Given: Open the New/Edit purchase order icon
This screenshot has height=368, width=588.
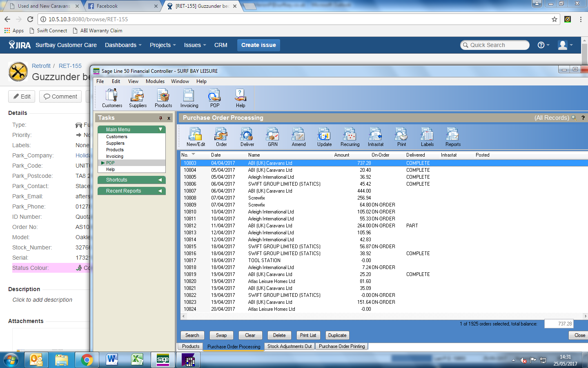Looking at the screenshot, I should [196, 137].
